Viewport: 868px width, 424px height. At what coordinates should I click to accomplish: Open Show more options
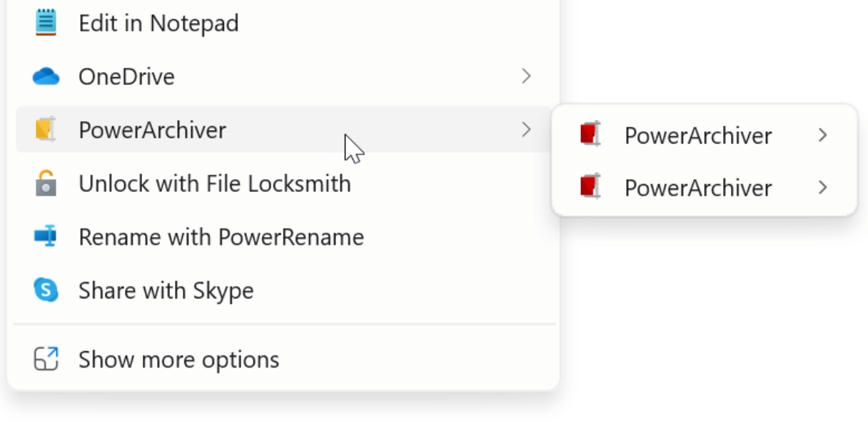283,359
